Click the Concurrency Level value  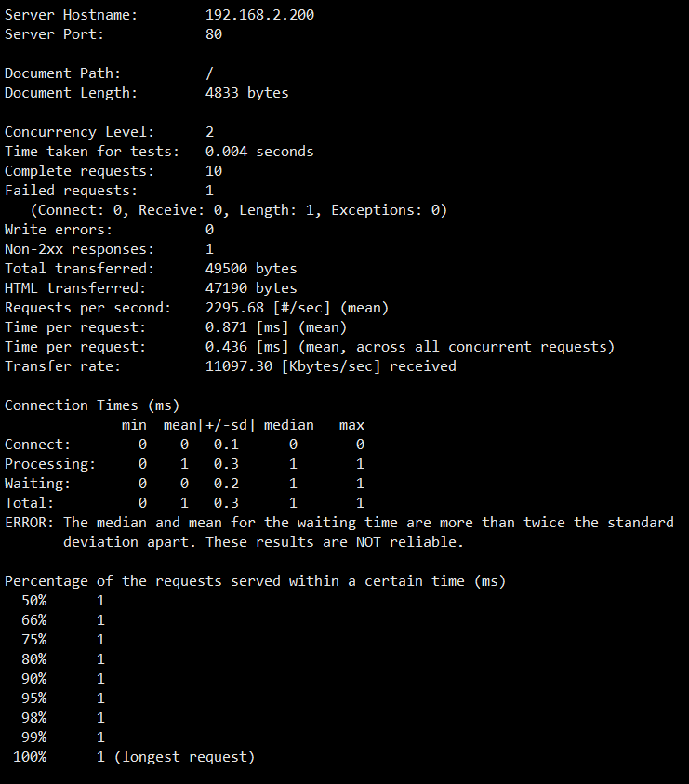click(209, 131)
